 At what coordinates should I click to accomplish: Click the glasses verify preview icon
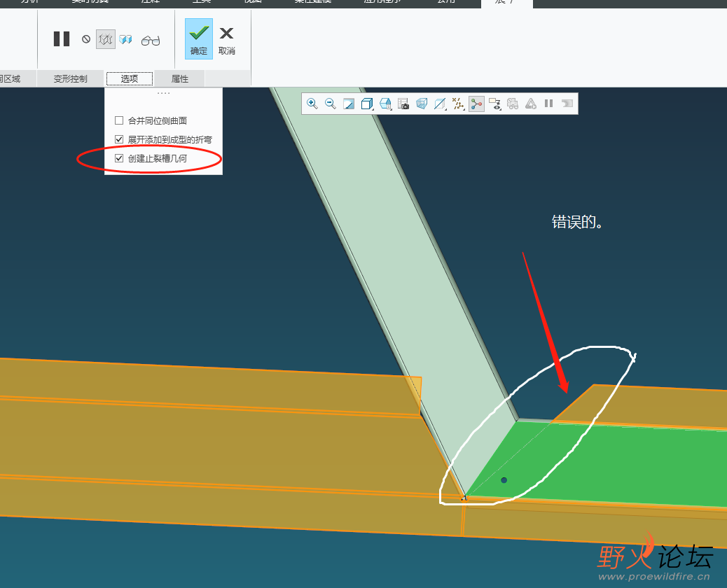coord(151,41)
